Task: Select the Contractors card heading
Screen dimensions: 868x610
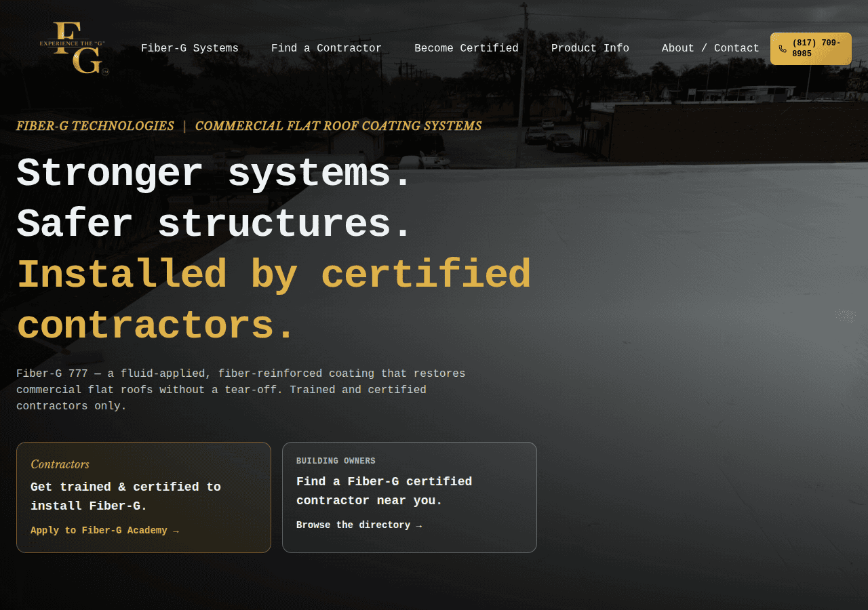Action: coord(60,464)
